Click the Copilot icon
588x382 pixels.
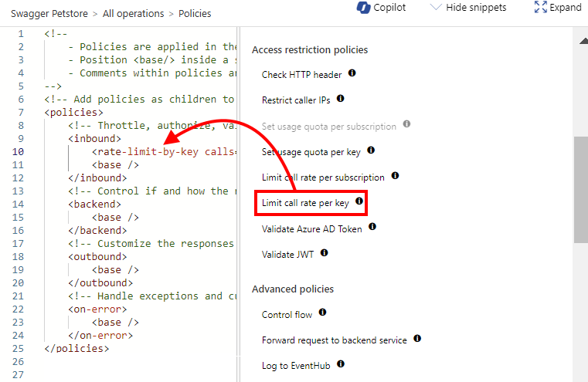point(364,8)
